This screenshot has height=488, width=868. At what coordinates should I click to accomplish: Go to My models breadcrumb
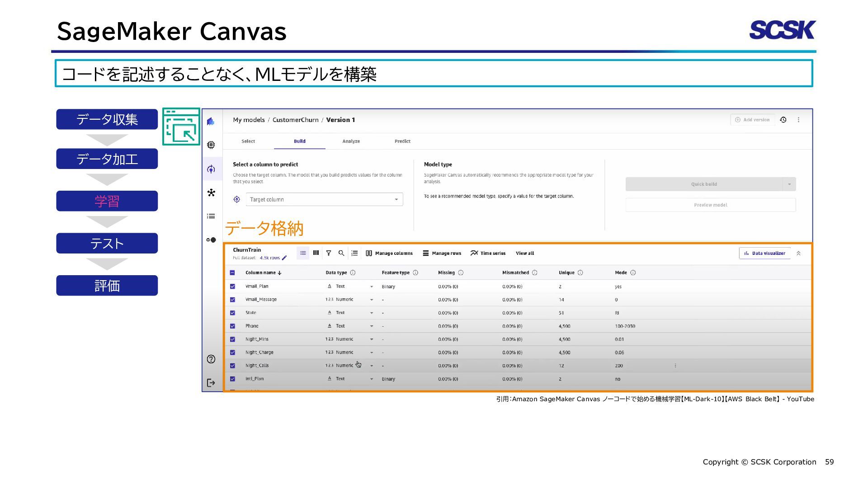[x=249, y=120]
